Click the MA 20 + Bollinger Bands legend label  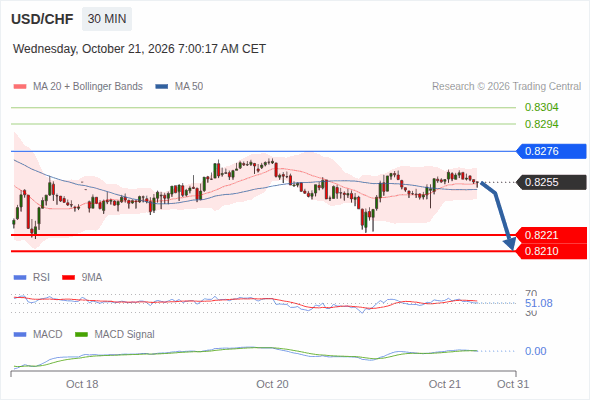[88, 87]
